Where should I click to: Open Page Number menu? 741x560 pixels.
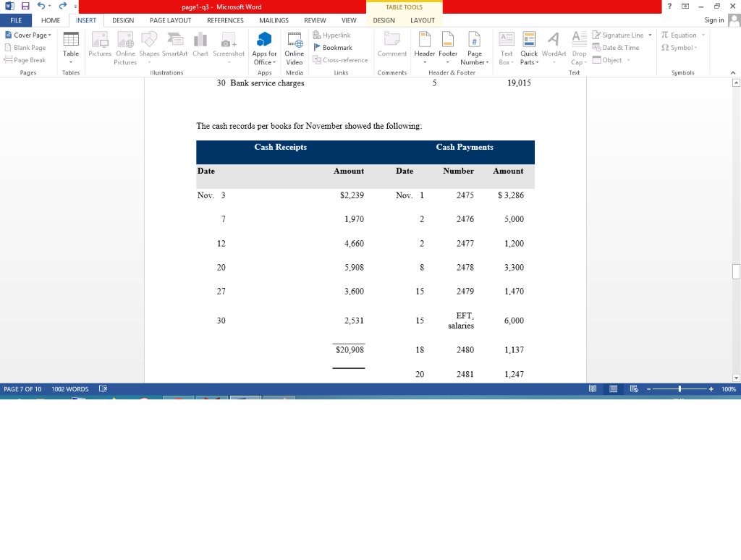coord(475,48)
